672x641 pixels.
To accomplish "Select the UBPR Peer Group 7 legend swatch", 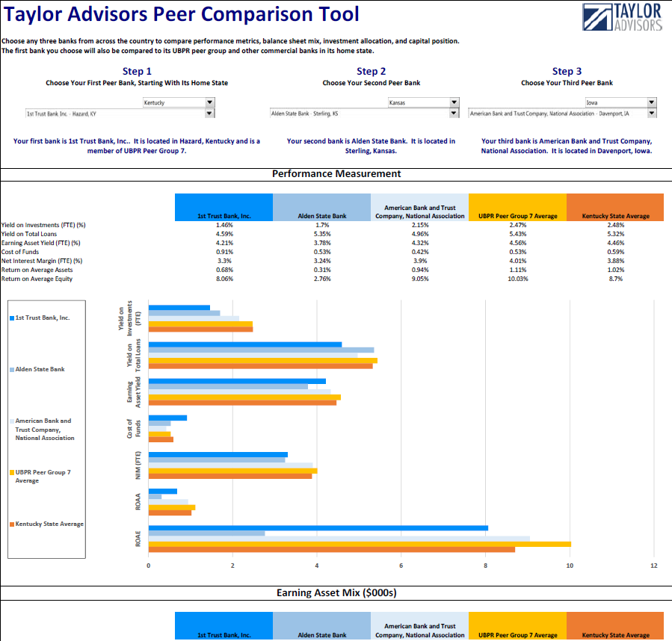I will [x=10, y=472].
